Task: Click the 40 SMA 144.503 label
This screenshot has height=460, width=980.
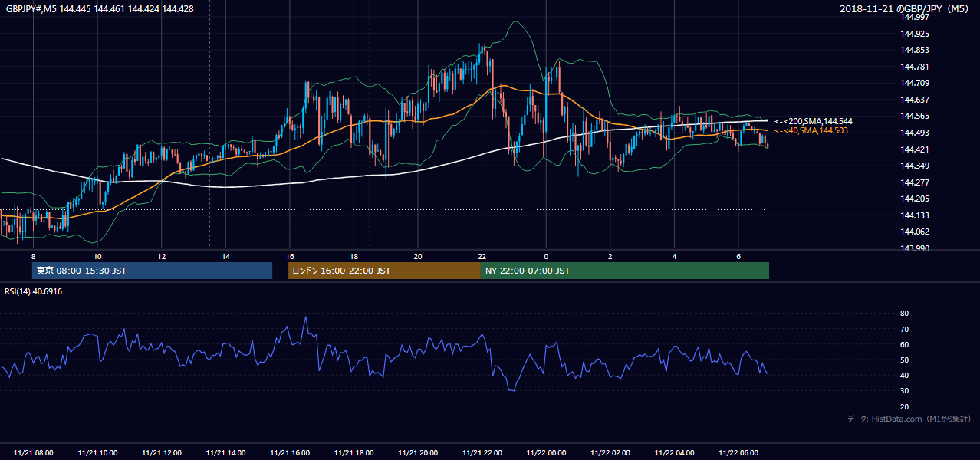Action: tap(811, 131)
